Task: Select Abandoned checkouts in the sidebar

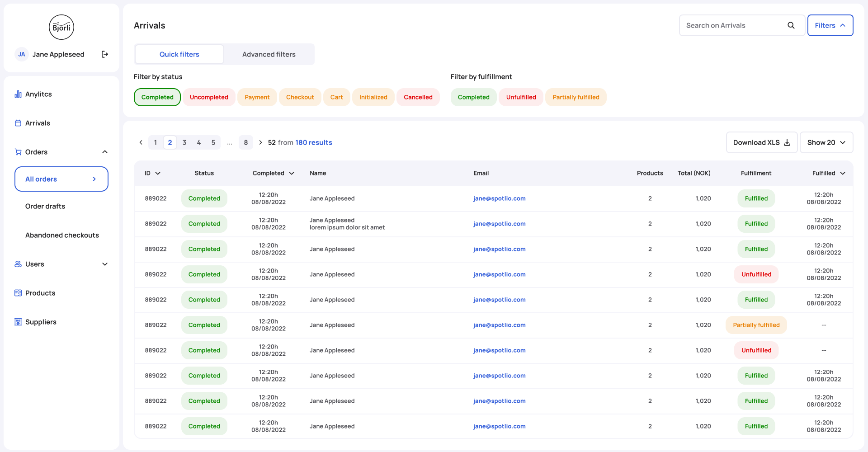Action: tap(62, 235)
